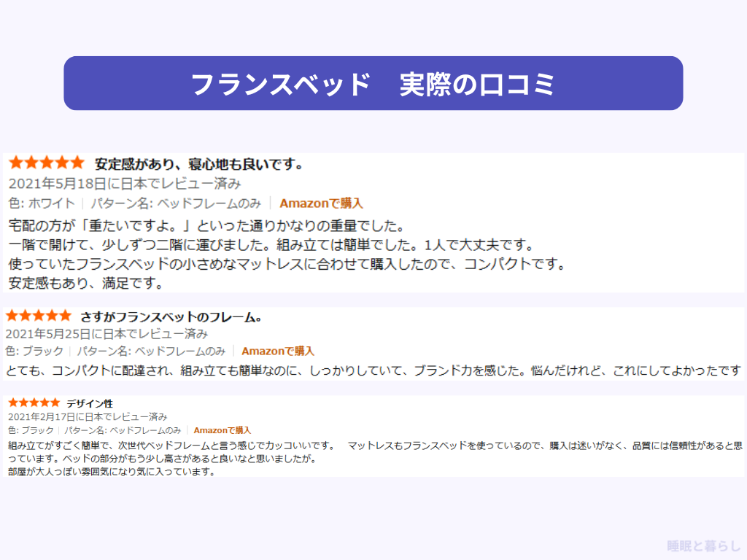This screenshot has width=747, height=560.
Task: Click Amazonで購入 in the February 17 review
Action: 222,430
